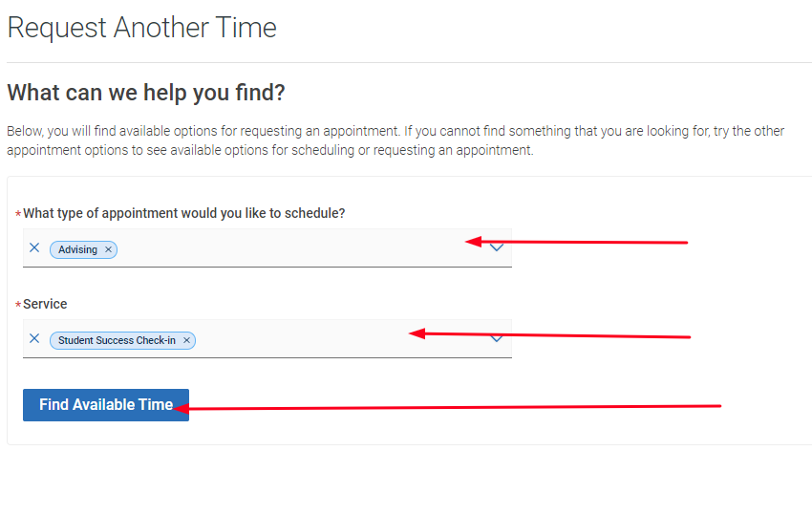This screenshot has height=515, width=812.
Task: Click the required asterisk beside Service
Action: (18, 306)
